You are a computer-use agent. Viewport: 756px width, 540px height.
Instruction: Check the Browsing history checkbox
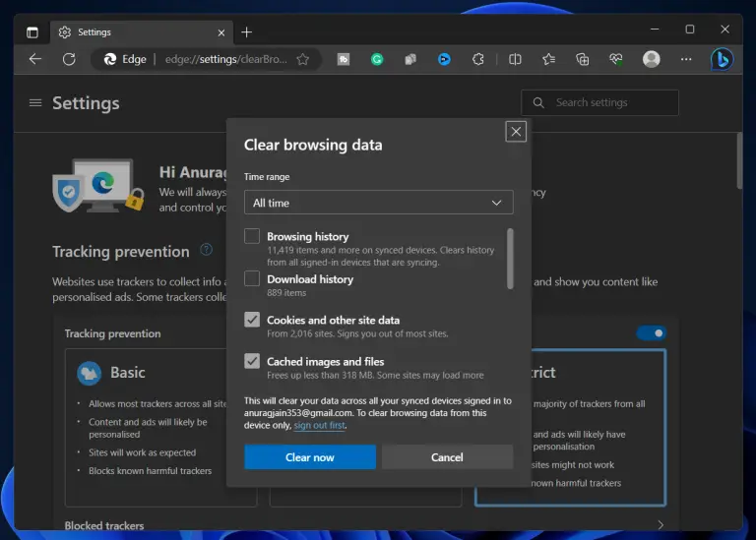[252, 237]
